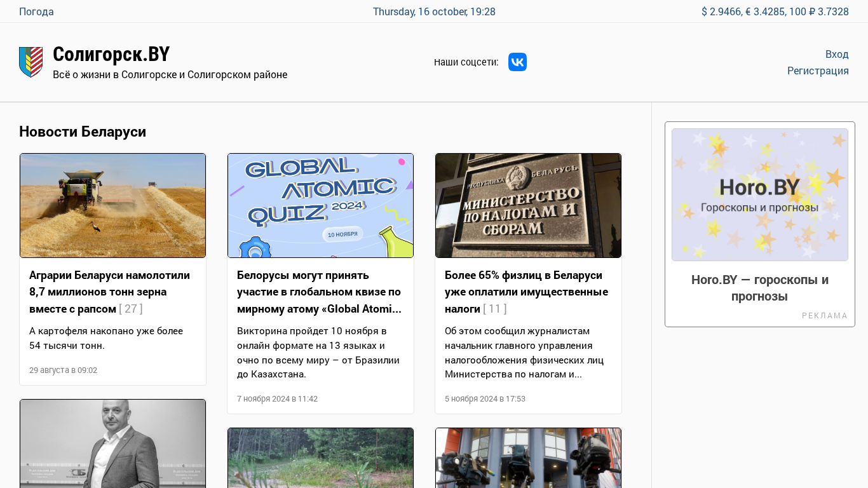Open the headline about the Global Atomic quiz
This screenshot has height=488, width=868.
(x=319, y=292)
